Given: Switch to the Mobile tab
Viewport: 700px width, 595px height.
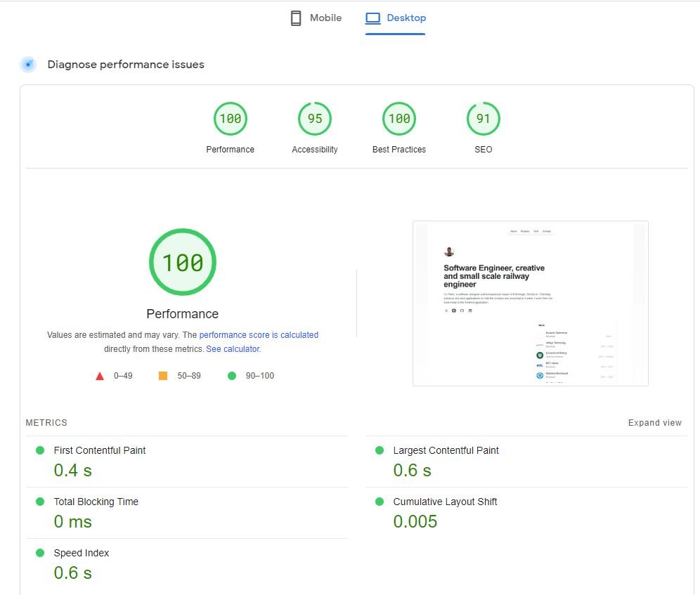Looking at the screenshot, I should (316, 18).
